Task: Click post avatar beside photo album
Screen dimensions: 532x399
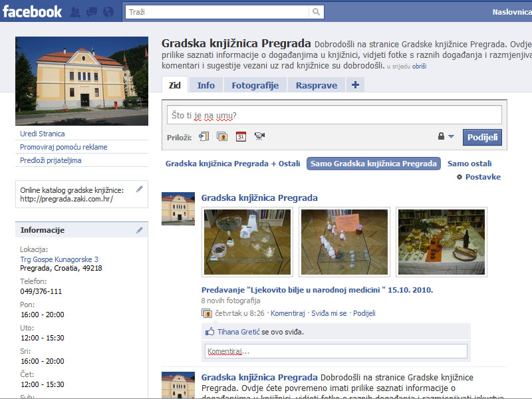Action: (x=178, y=209)
